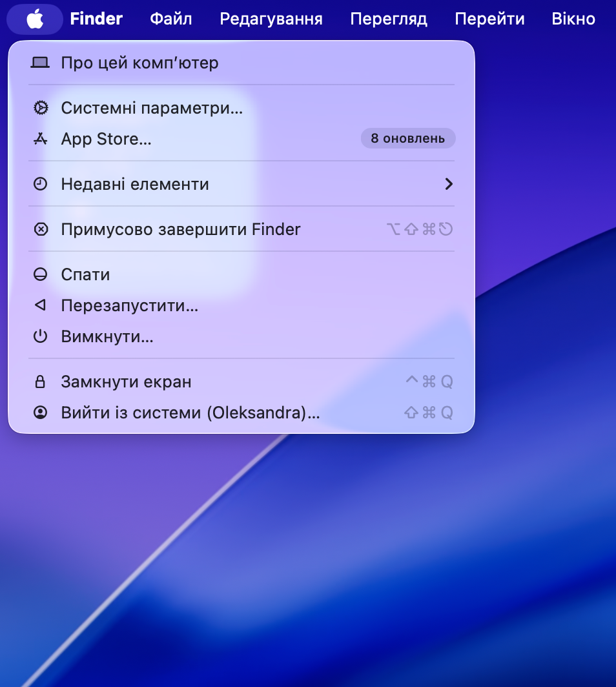
Task: Select App Store… menu entry
Action: pos(241,139)
